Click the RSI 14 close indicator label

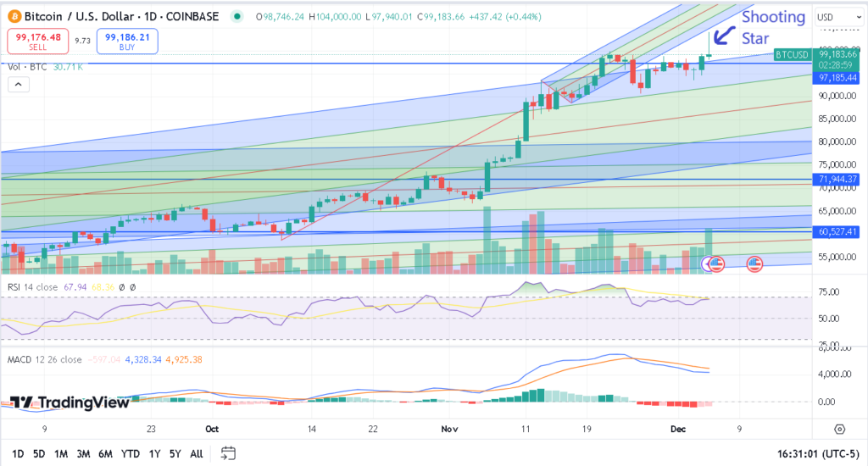pos(32,287)
